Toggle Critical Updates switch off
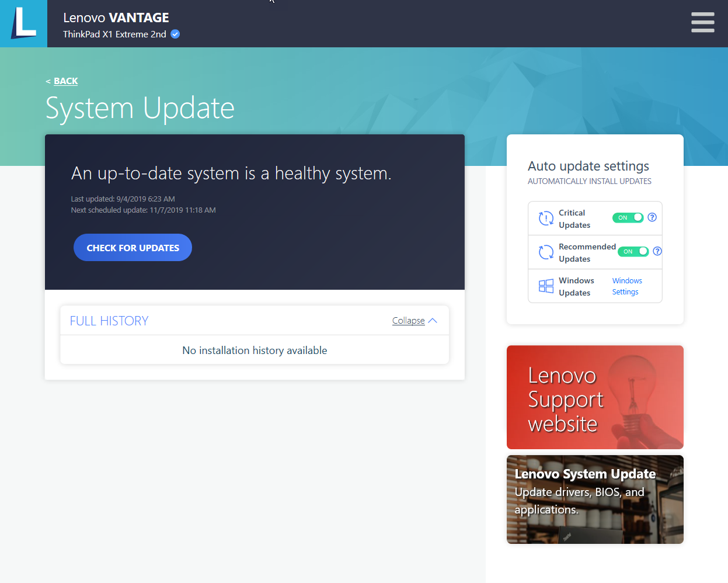Screen dimensions: 728x583 click(x=628, y=217)
